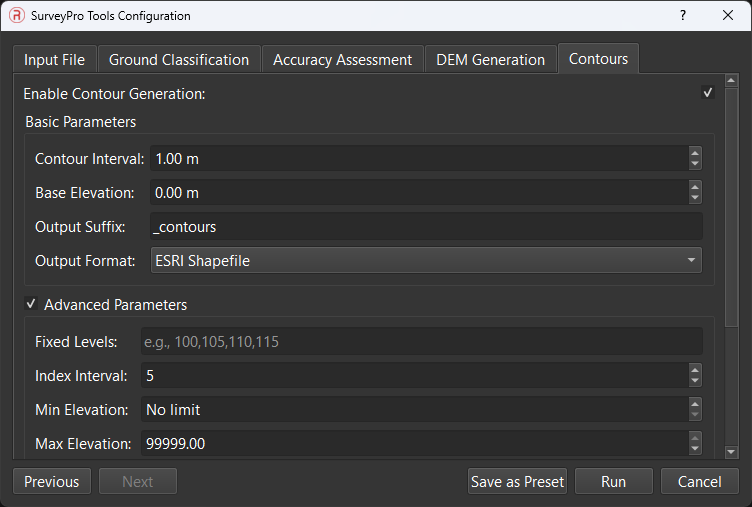Click the Run button
Screen dimensions: 752x507
click(613, 482)
